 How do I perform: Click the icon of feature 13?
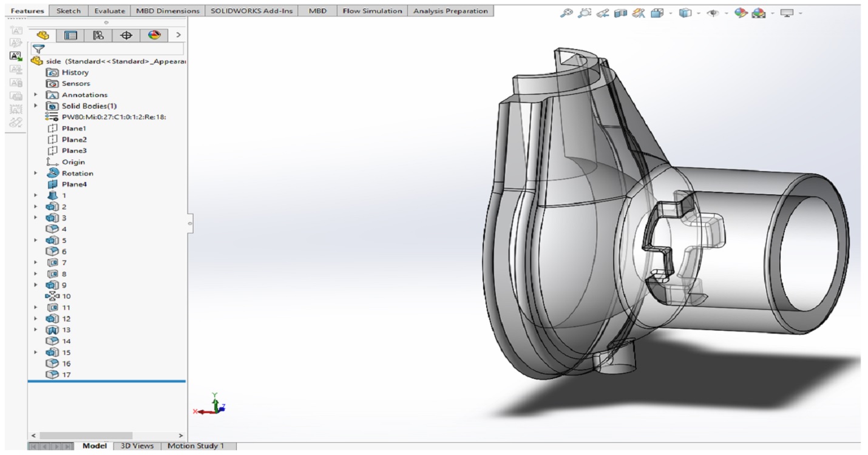tap(52, 330)
